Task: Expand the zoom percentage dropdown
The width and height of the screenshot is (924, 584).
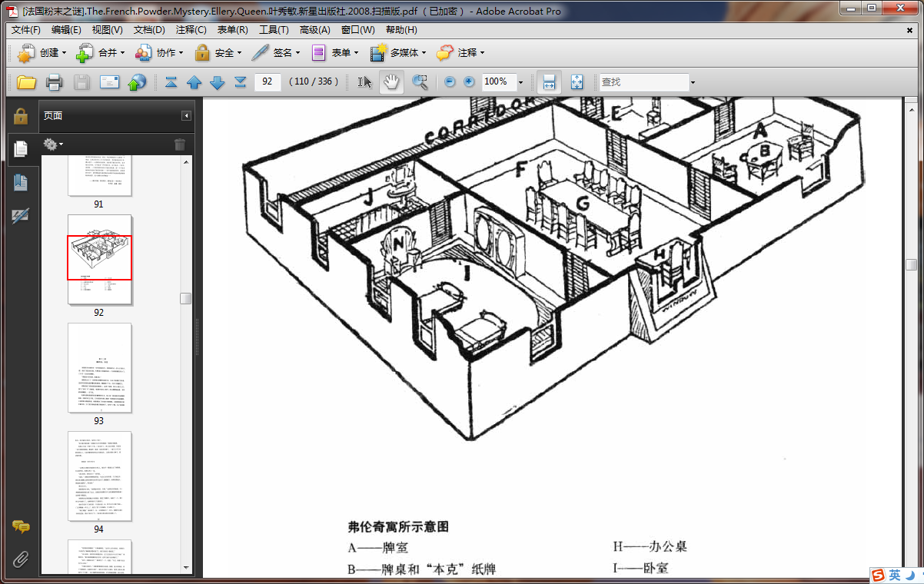Action: (x=520, y=82)
